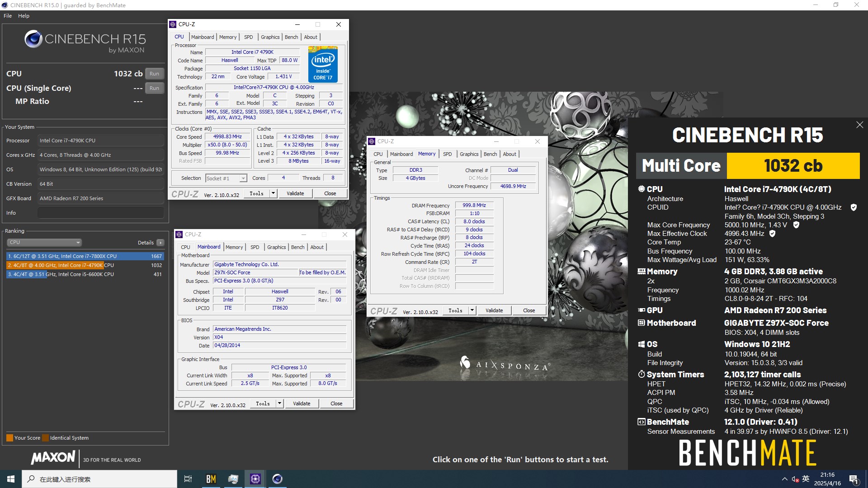
Task: Click Validate in Mainboard CPU-Z window
Action: point(302,404)
